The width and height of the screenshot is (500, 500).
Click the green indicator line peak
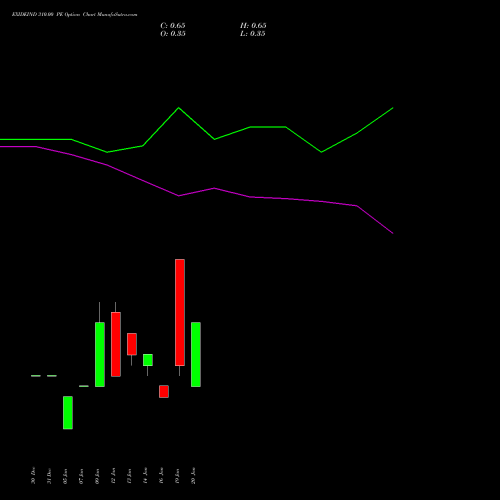tap(179, 108)
